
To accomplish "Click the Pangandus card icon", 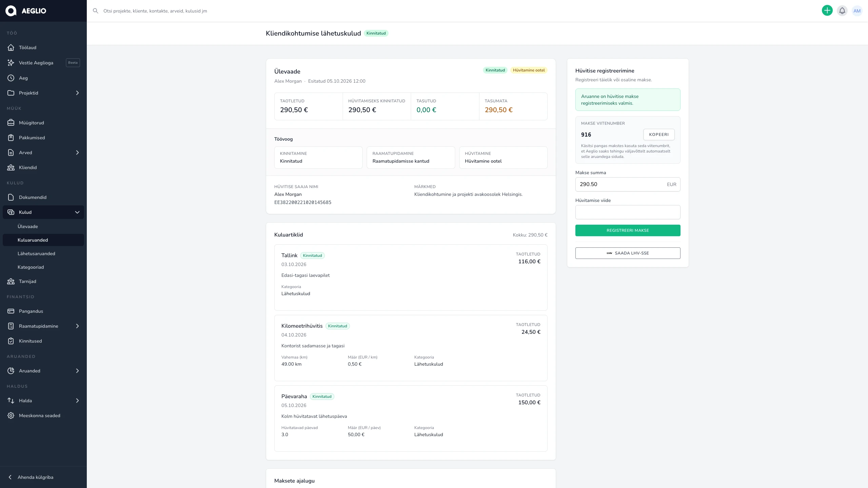I will (x=11, y=311).
